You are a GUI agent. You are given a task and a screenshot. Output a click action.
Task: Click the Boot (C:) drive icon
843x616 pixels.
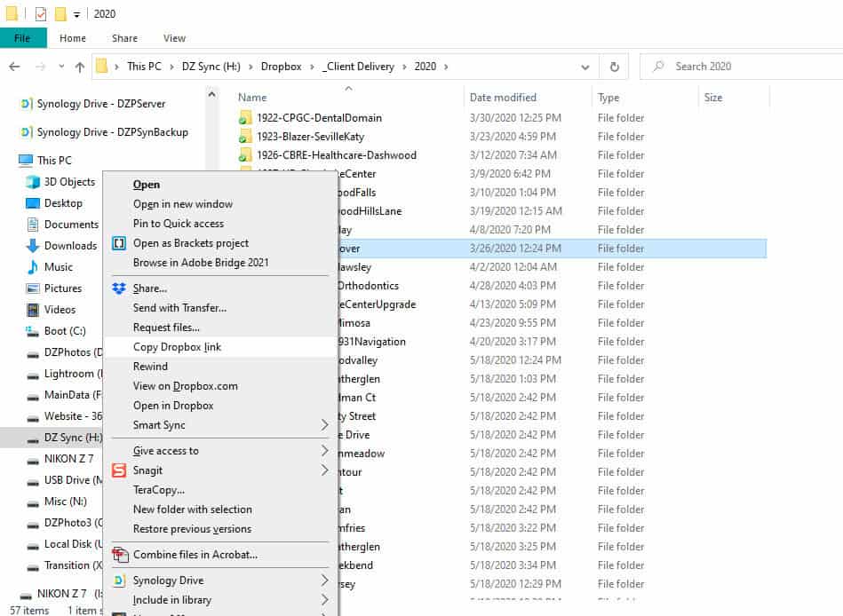tap(33, 331)
